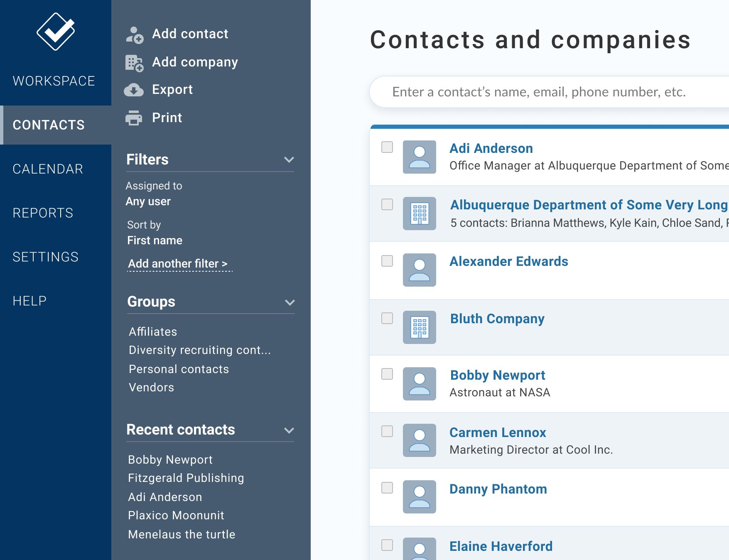This screenshot has height=560, width=729.
Task: Click the checkmark app logo
Action: 56,32
